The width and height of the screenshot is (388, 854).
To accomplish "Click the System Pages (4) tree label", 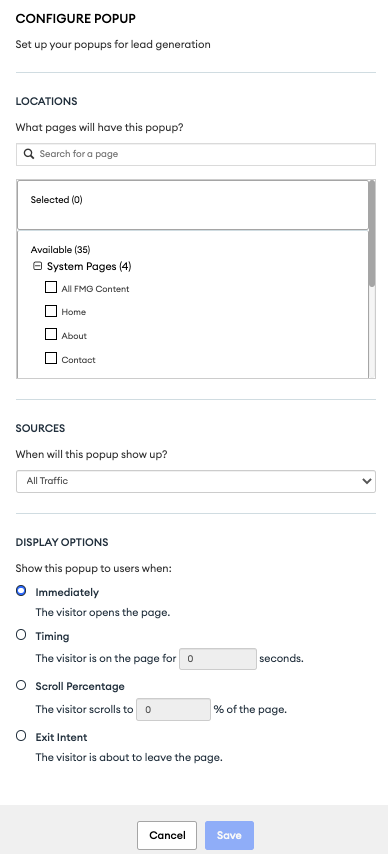I will tap(89, 267).
